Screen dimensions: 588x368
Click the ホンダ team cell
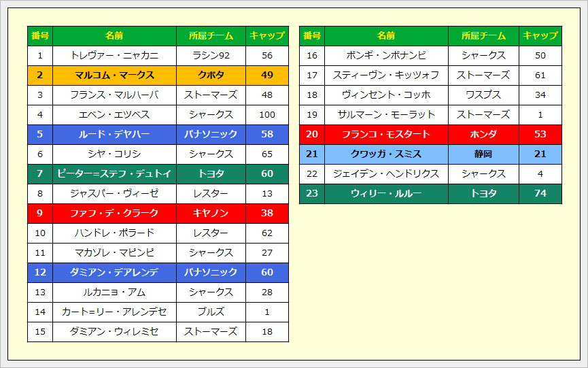(x=483, y=135)
